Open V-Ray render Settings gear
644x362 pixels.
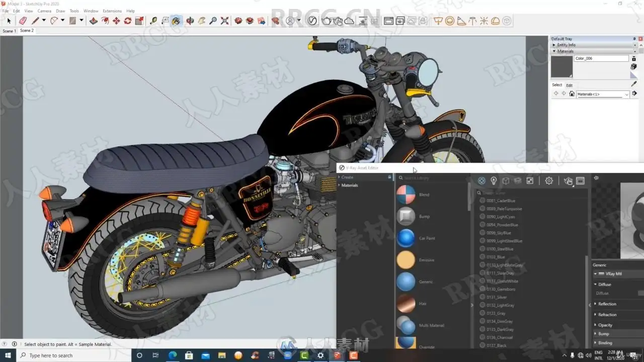549,180
